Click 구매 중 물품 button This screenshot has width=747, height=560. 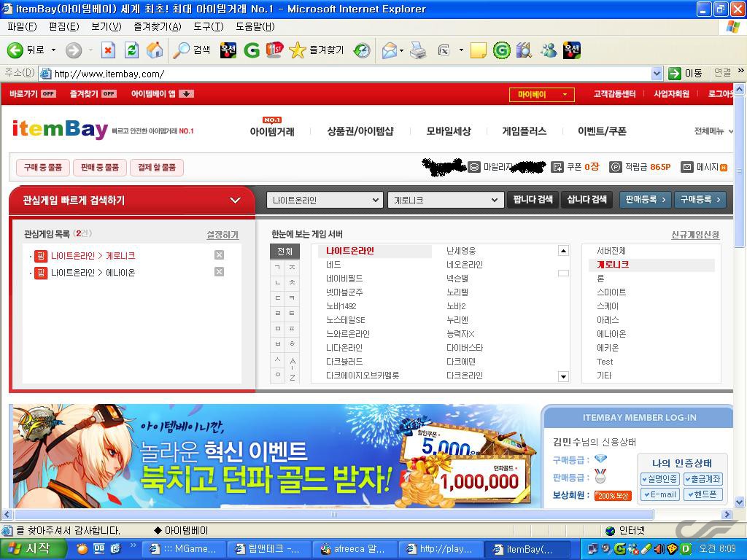[x=43, y=167]
